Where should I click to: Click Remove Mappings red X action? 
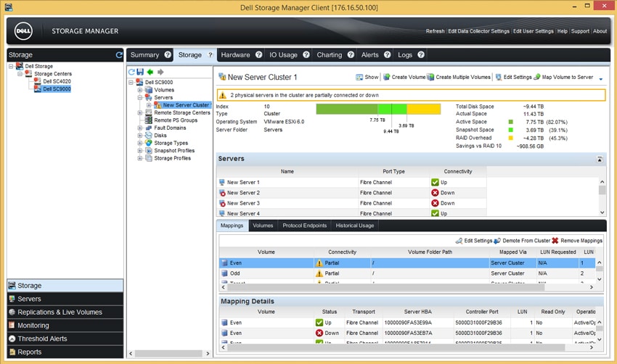pyautogui.click(x=577, y=241)
